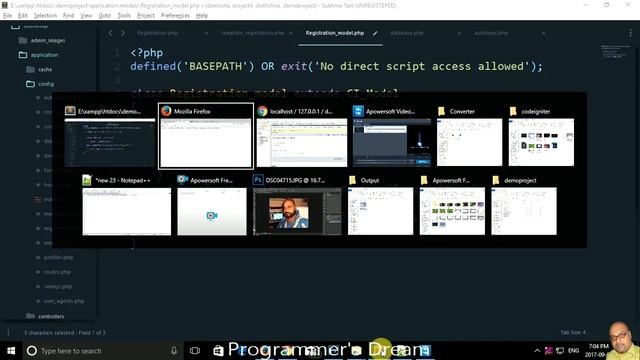
Task: Expand the cache folder in sidebar
Action: [x=39, y=69]
